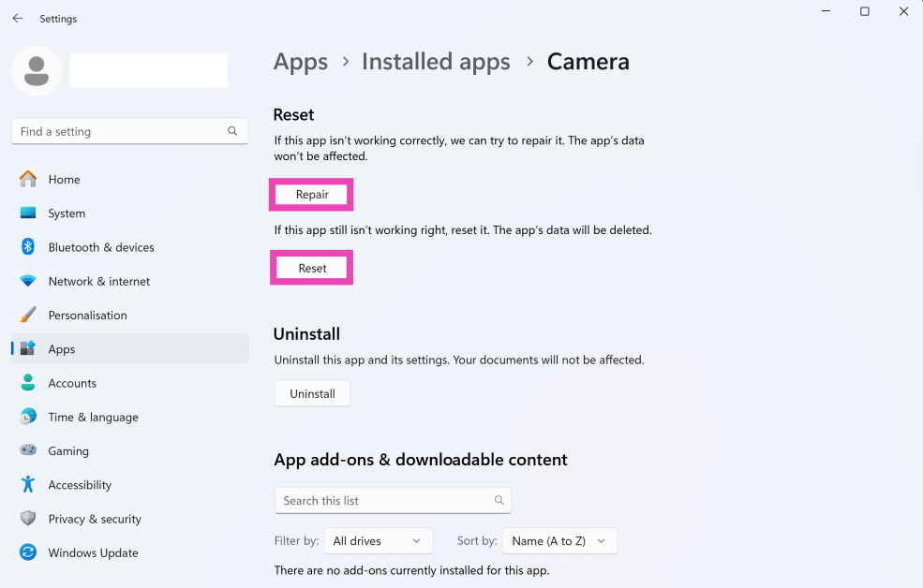Click the Home icon in sidebar
This screenshot has width=923, height=588.
[x=28, y=179]
